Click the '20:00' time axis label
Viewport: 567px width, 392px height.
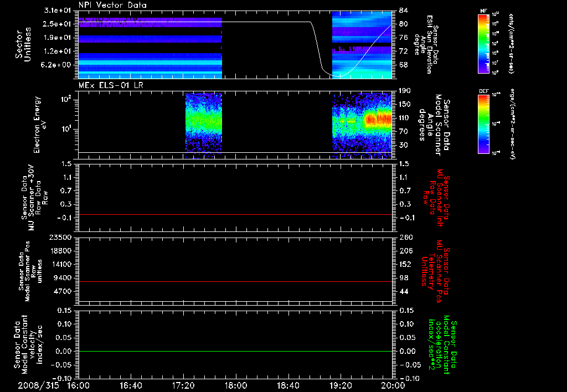pos(393,385)
